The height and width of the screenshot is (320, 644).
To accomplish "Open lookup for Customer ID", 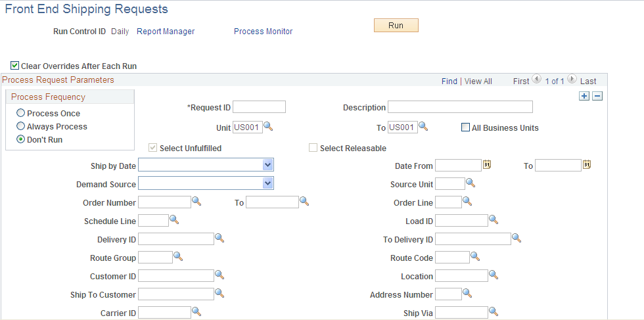I will (219, 275).
